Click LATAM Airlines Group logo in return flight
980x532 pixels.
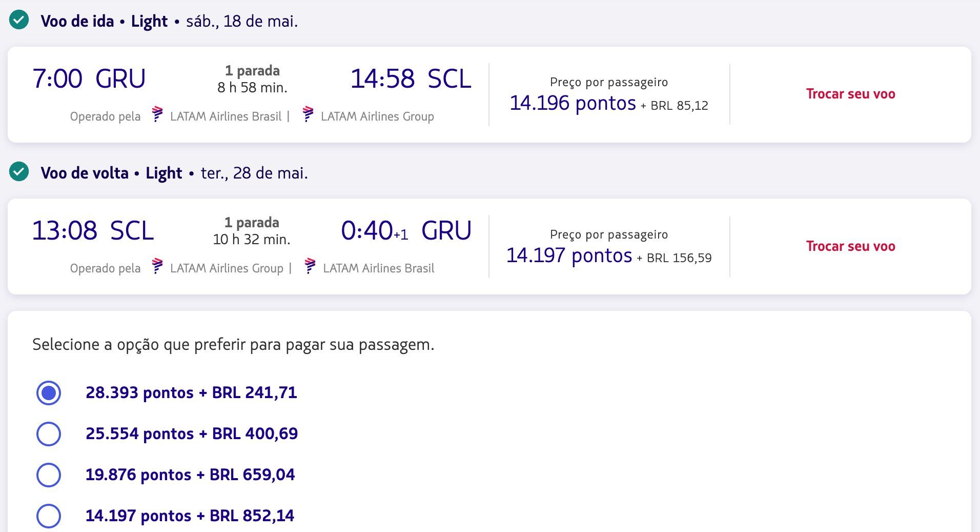coord(157,266)
